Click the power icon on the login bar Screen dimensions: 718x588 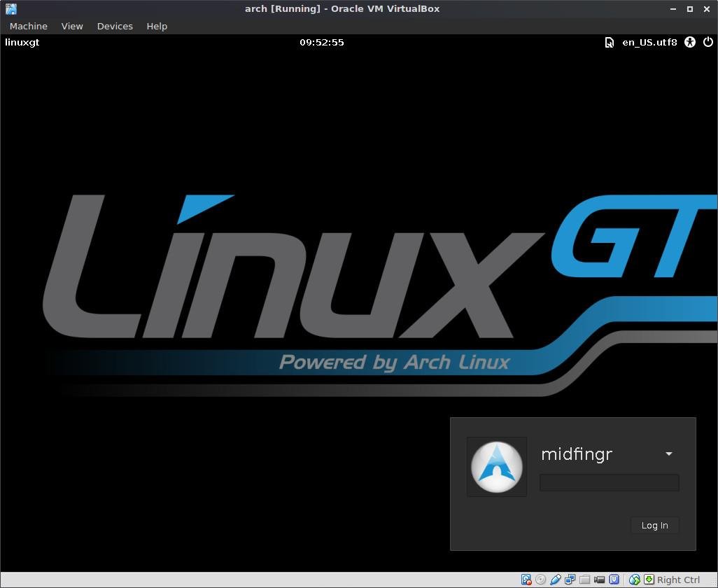click(x=708, y=42)
